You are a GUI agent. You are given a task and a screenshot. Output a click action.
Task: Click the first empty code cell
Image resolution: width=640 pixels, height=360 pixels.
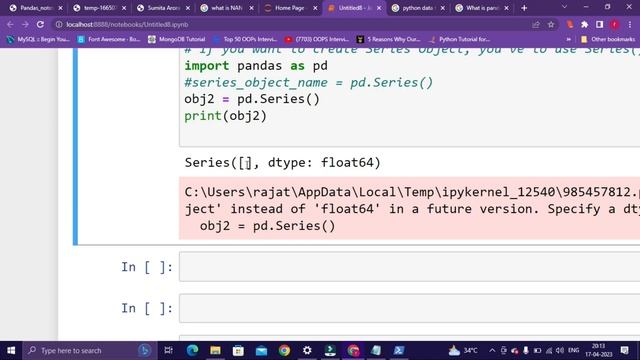coord(409,267)
